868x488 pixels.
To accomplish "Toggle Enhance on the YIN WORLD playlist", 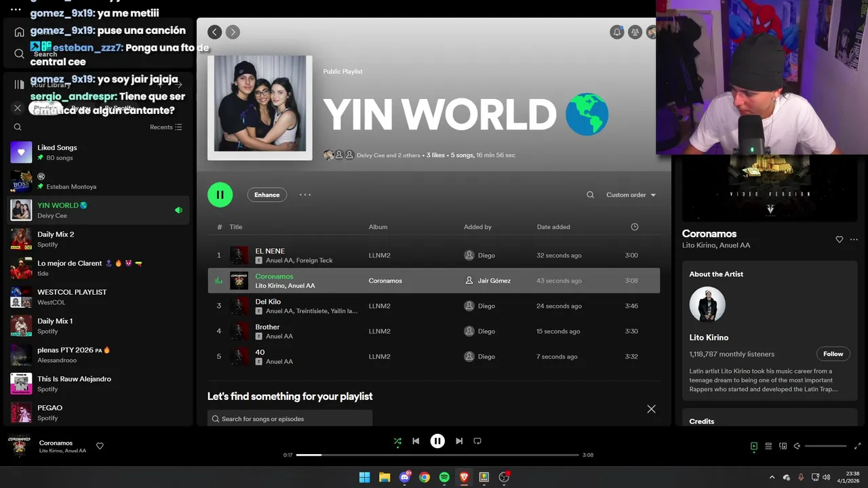I will 267,195.
